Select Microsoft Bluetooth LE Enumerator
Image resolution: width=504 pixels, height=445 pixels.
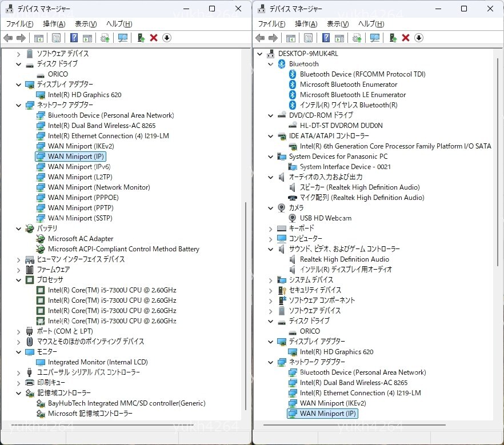pyautogui.click(x=353, y=95)
